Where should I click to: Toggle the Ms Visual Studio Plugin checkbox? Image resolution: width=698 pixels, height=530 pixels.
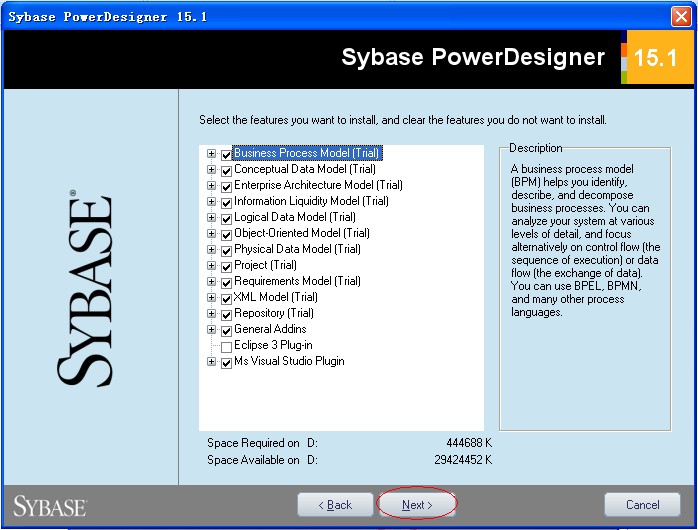tap(226, 362)
